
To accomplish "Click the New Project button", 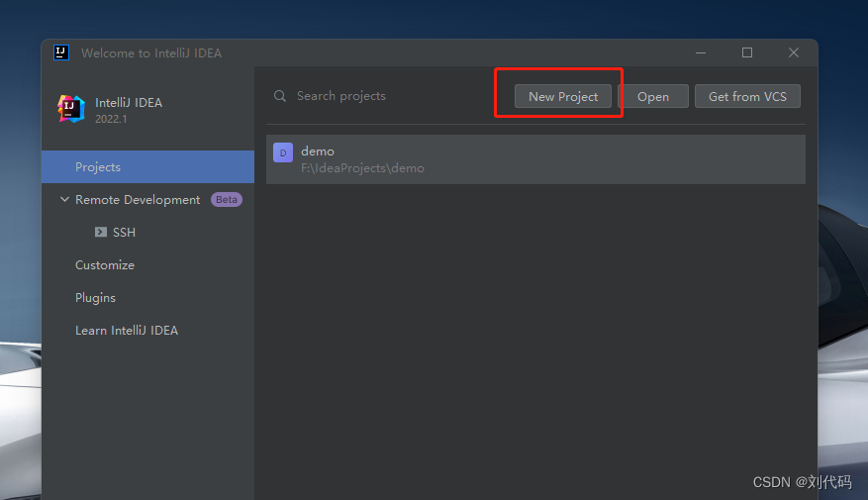I will pos(563,96).
